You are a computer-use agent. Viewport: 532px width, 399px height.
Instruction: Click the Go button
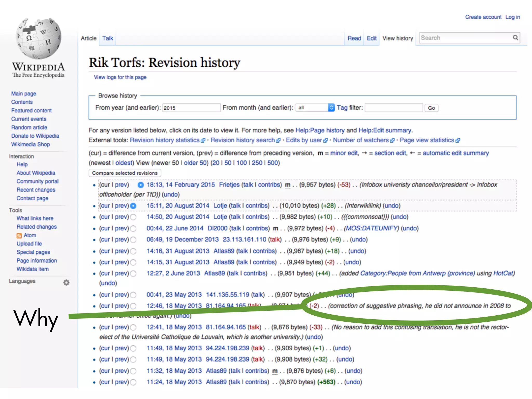(431, 108)
